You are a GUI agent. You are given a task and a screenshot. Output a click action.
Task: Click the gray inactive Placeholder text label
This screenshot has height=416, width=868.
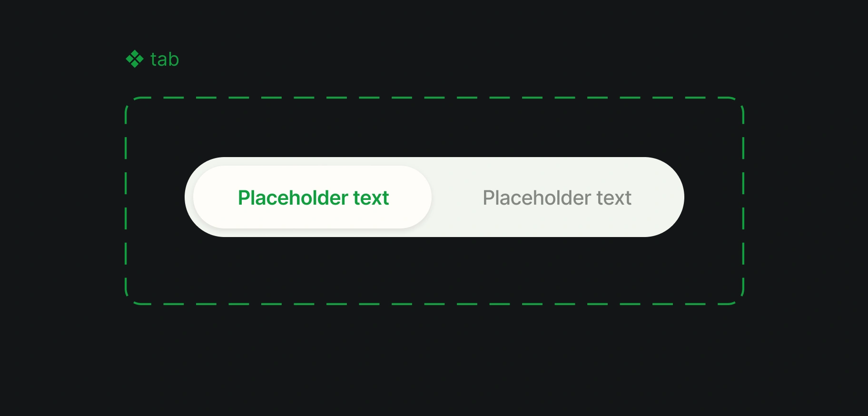557,198
